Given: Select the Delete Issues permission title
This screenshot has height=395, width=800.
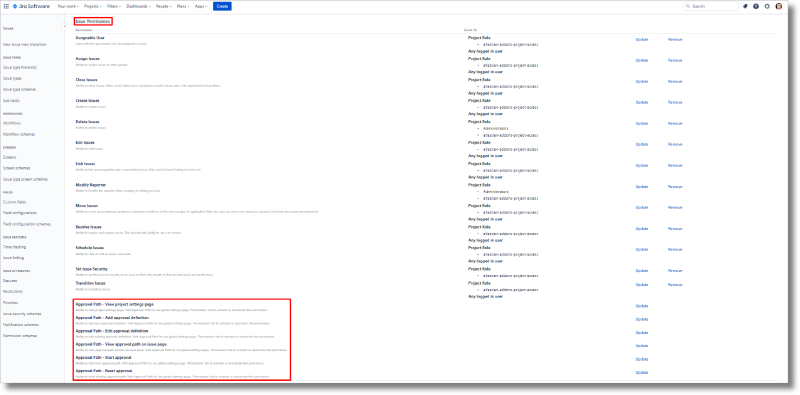Looking at the screenshot, I should [x=87, y=122].
